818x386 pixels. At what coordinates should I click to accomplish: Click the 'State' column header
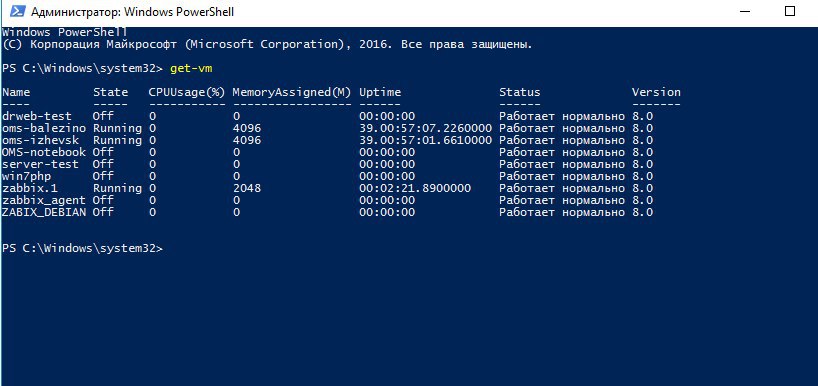[111, 92]
